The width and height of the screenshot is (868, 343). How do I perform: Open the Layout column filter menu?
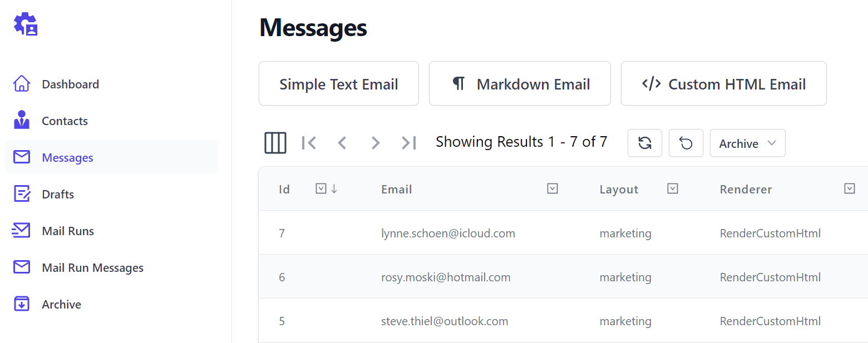[x=673, y=189]
